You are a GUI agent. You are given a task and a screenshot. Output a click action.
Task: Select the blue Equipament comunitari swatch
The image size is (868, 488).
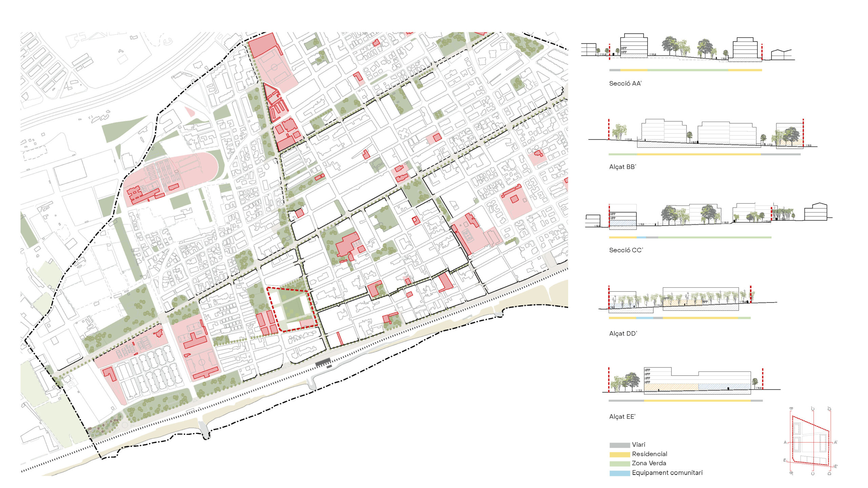coord(619,473)
